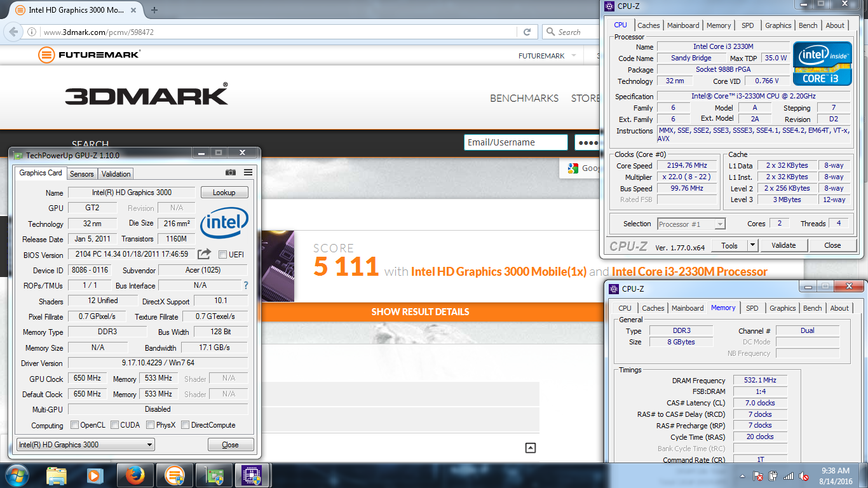Reload the page with the refresh icon
The height and width of the screenshot is (488, 868).
pos(527,32)
